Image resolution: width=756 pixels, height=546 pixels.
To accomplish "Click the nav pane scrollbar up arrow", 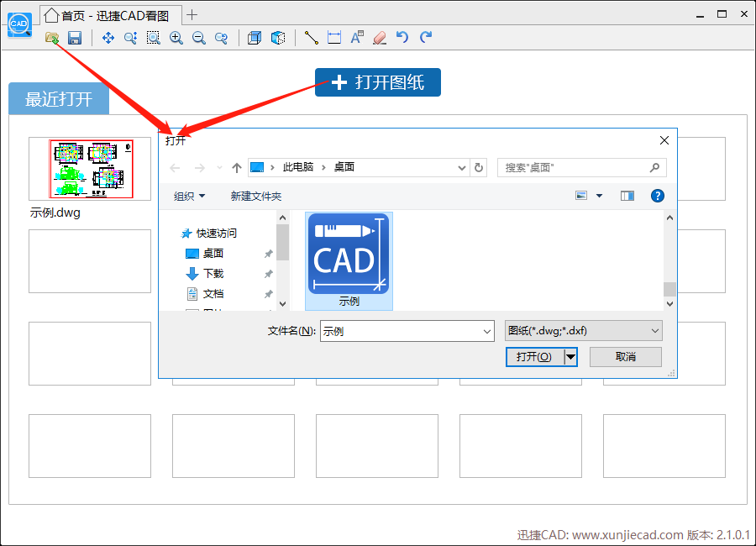I will [283, 218].
